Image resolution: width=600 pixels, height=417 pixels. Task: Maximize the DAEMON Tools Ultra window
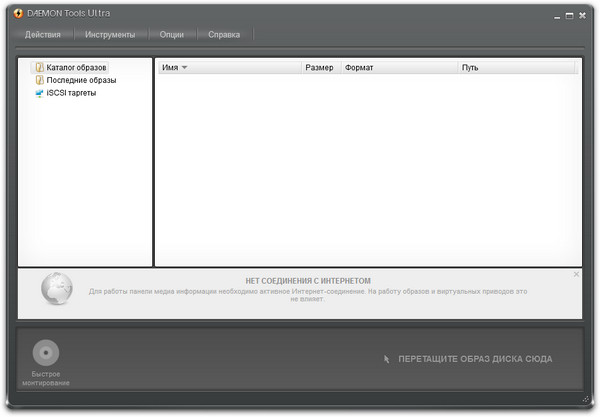[x=569, y=16]
